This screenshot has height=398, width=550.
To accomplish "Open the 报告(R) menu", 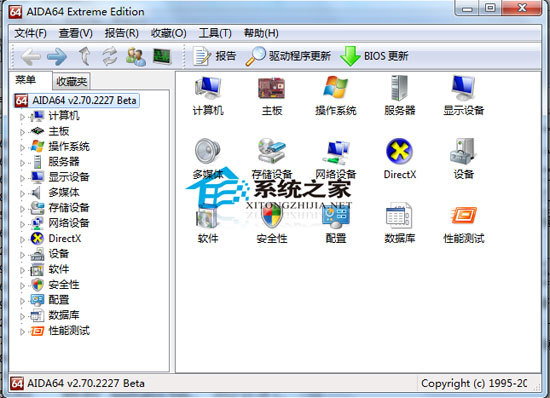I will tap(122, 33).
